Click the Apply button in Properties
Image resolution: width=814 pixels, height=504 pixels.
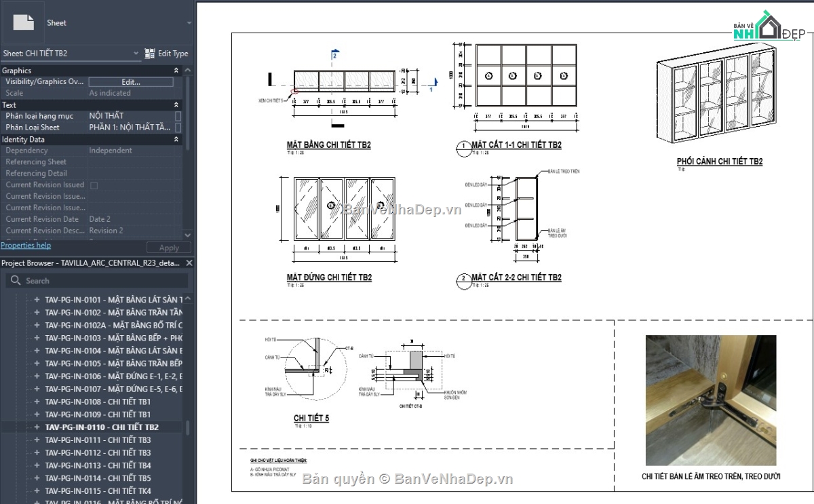[x=169, y=248]
